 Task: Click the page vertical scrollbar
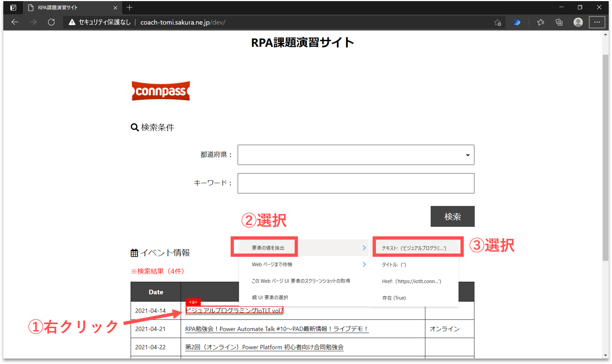(605, 157)
